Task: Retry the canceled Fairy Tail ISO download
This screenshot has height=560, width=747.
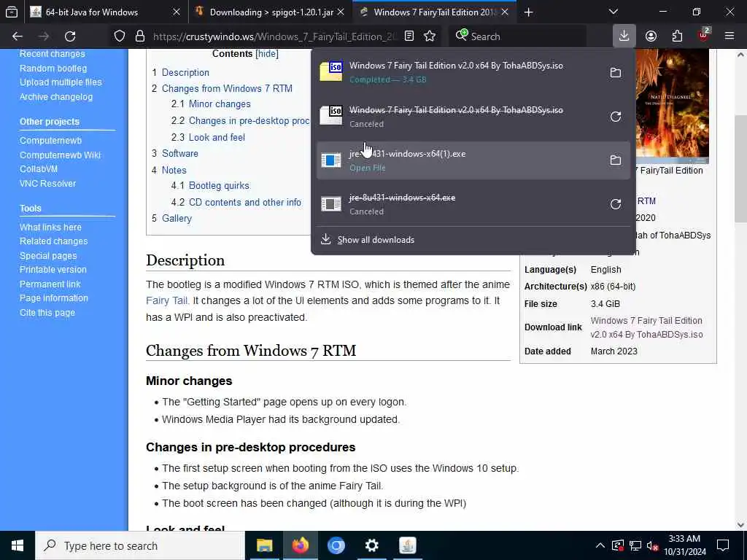Action: coord(616,117)
